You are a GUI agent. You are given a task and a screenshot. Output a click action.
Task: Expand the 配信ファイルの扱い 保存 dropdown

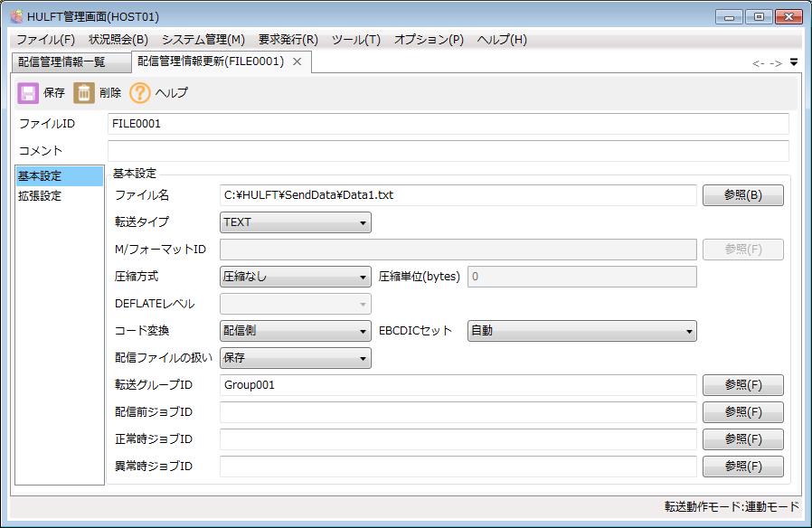[x=295, y=358]
